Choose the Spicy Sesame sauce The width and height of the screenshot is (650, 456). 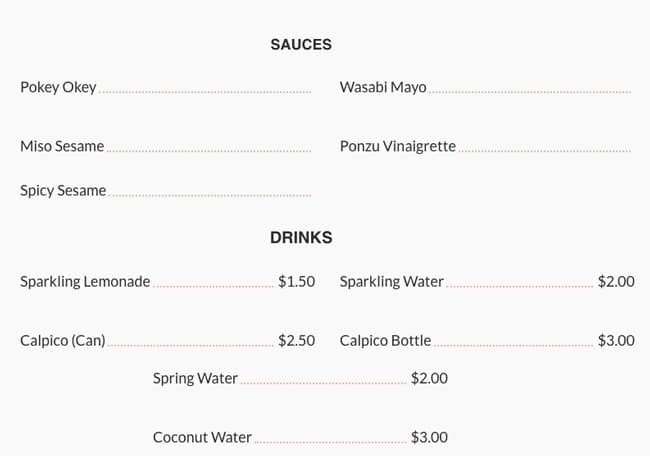pyautogui.click(x=63, y=190)
